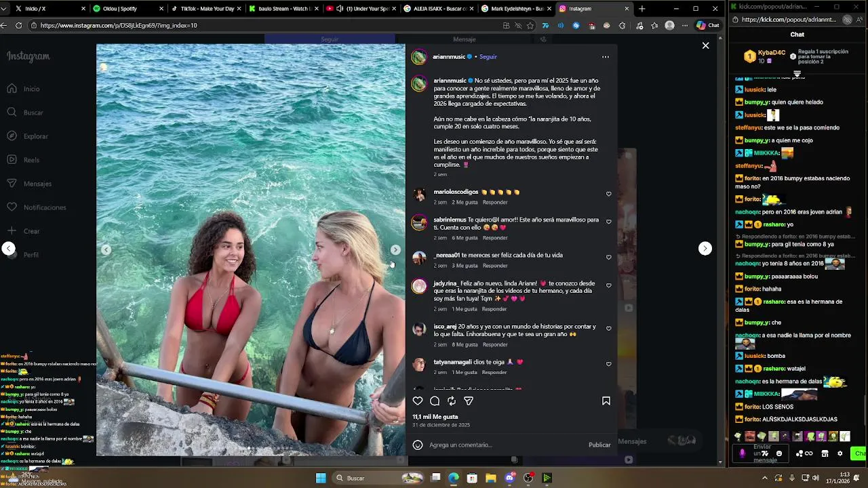Viewport: 868px width, 488px height.
Task: Show hidden system tray icons
Action: (765, 478)
